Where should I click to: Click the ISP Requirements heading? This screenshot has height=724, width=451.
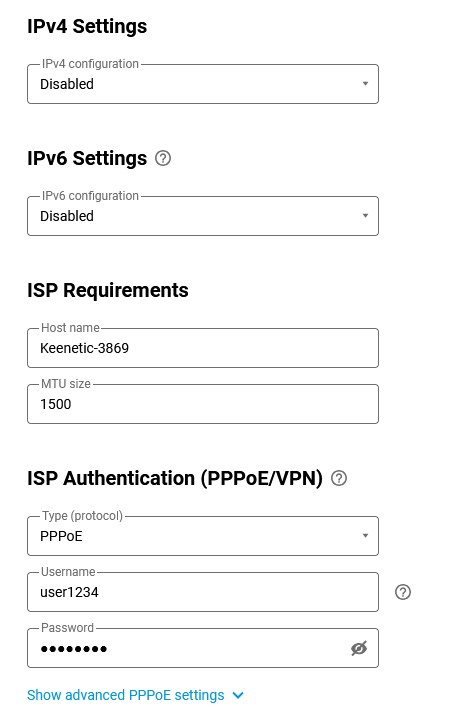[x=108, y=290]
